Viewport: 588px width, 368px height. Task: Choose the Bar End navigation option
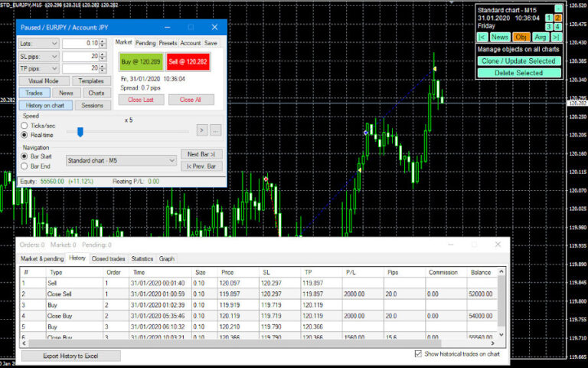(25, 166)
